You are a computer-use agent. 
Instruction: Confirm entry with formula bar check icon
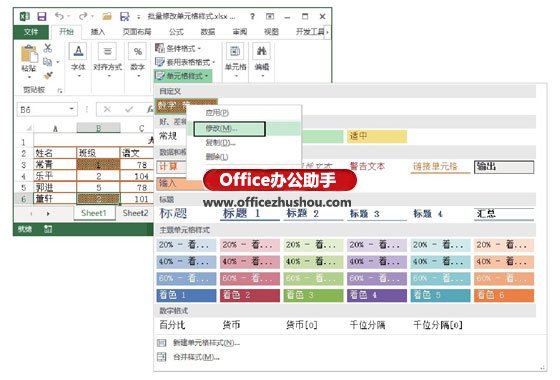coord(129,109)
